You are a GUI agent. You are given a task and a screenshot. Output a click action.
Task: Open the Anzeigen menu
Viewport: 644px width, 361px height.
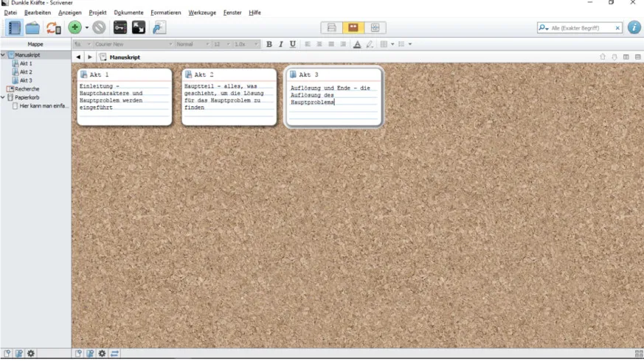click(x=70, y=13)
